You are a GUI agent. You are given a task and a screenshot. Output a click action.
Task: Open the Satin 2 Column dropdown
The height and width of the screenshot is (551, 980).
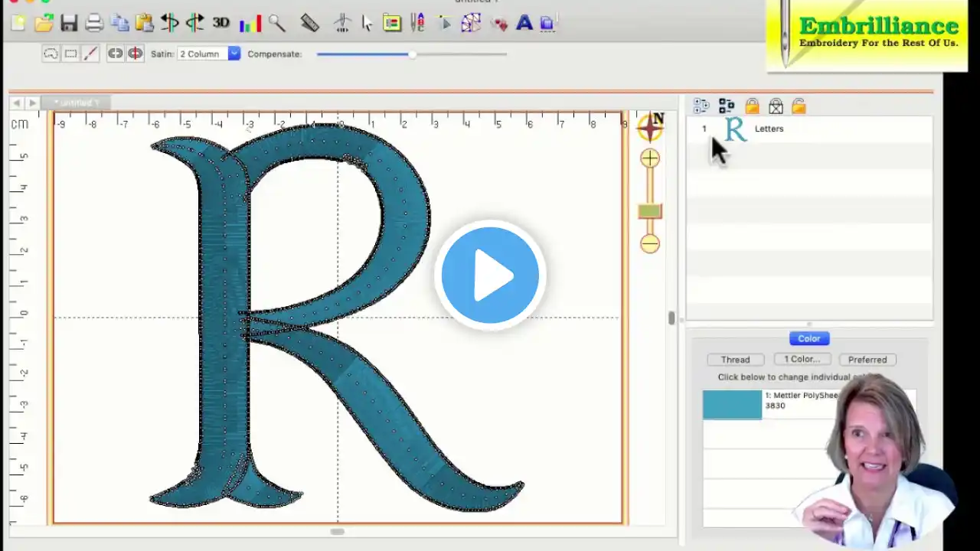coord(209,54)
